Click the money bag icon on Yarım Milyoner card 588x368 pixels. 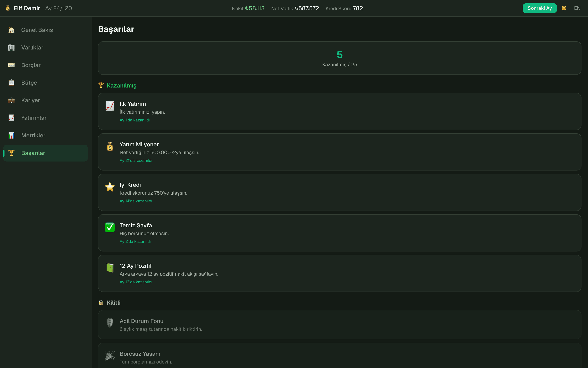(x=110, y=146)
